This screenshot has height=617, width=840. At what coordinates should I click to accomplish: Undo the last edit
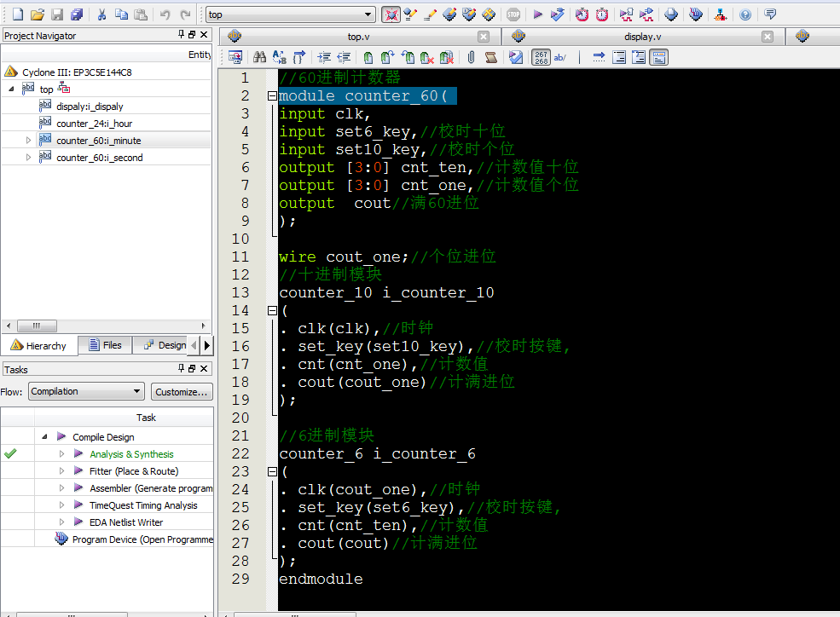click(165, 14)
